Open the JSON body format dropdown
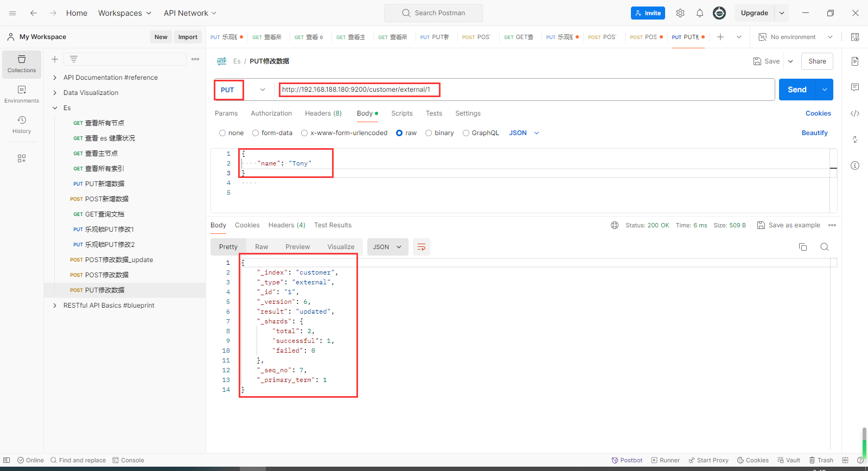This screenshot has width=868, height=471. click(x=524, y=133)
